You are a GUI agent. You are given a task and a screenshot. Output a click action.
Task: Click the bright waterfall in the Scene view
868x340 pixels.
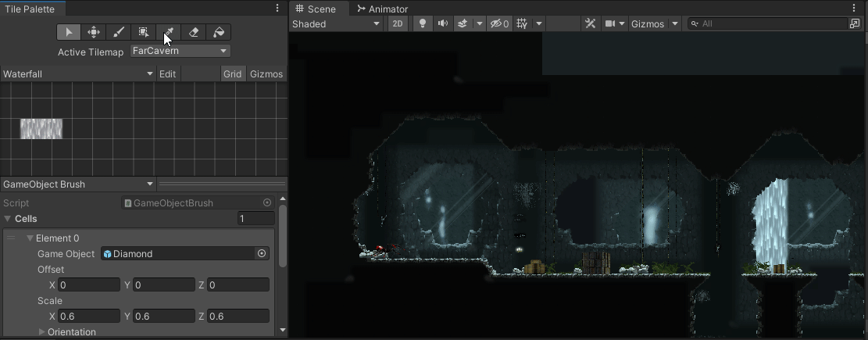click(770, 224)
